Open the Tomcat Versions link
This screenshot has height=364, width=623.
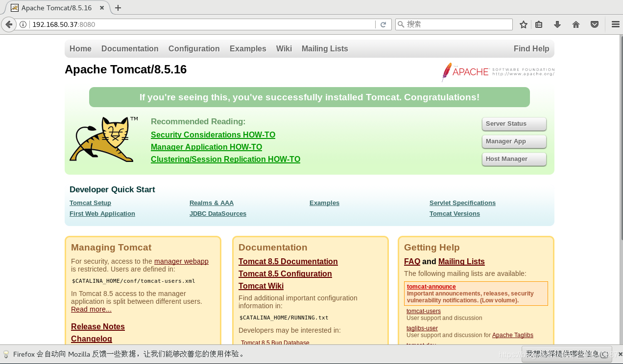pos(455,213)
